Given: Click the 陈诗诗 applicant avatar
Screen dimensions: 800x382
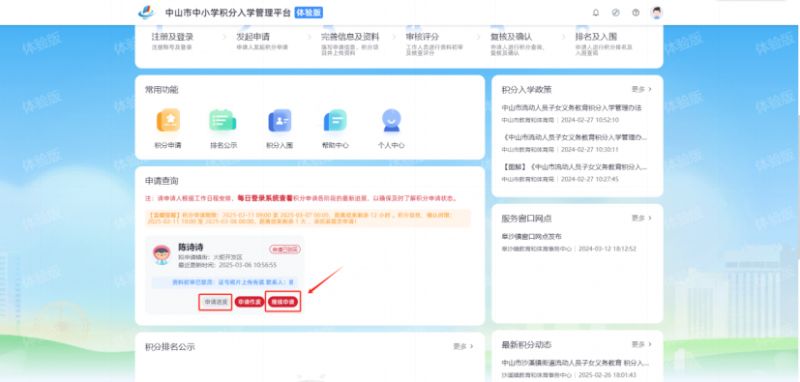Looking at the screenshot, I should click(x=162, y=254).
